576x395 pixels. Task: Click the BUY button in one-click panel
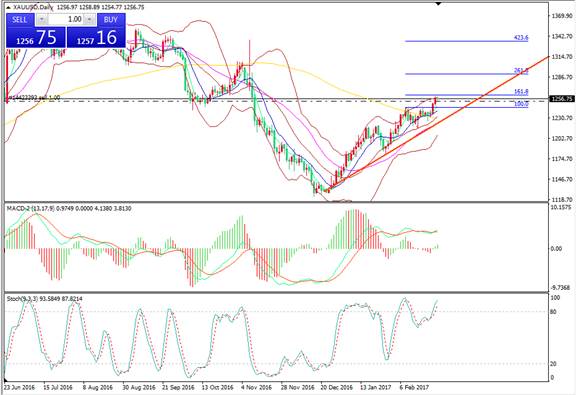coord(111,19)
